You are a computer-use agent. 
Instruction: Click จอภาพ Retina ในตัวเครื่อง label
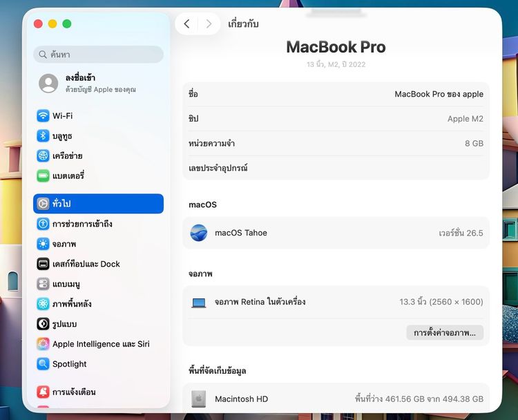(260, 302)
